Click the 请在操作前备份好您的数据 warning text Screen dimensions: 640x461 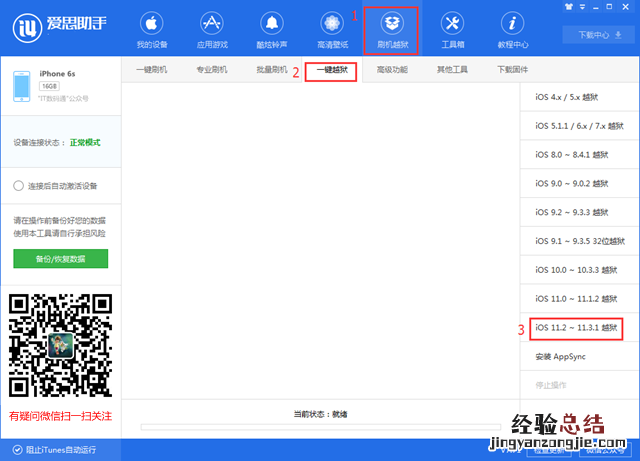pyautogui.click(x=59, y=220)
